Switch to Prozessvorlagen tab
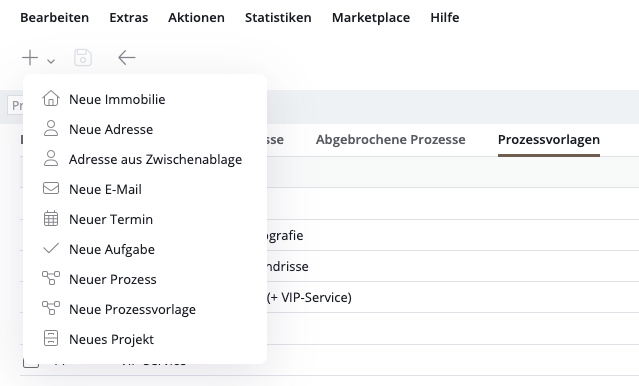639x386 pixels. (549, 139)
